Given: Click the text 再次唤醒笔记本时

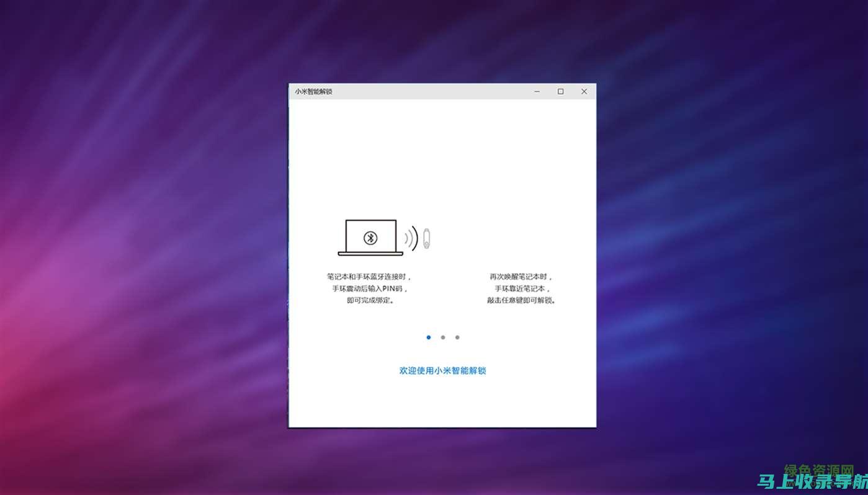Looking at the screenshot, I should click(522, 277).
